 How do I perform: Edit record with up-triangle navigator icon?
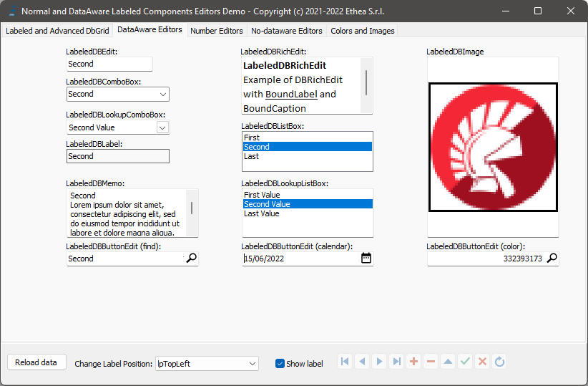click(x=448, y=362)
